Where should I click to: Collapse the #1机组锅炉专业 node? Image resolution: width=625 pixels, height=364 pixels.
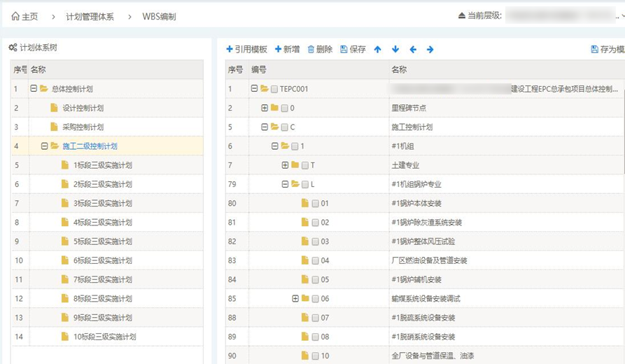click(285, 184)
